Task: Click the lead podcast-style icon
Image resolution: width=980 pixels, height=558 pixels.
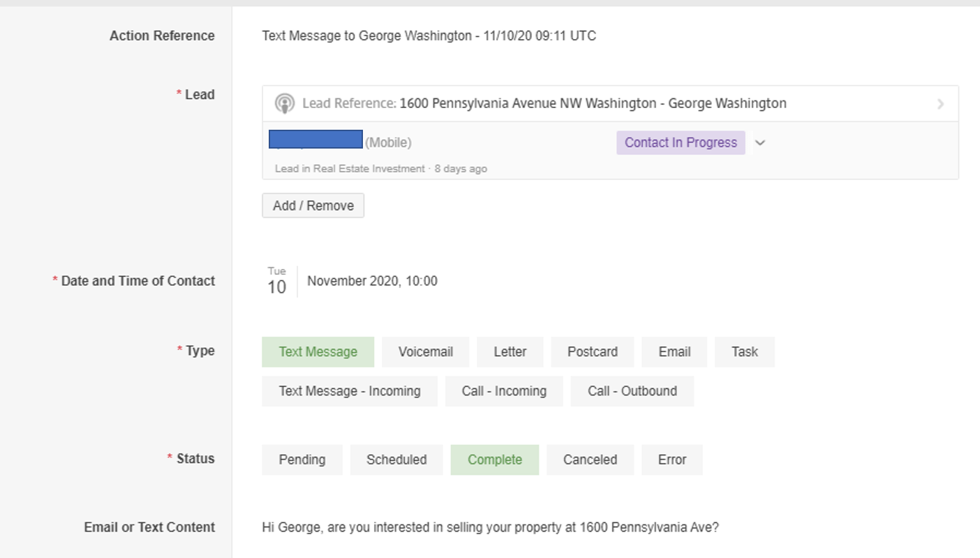Action: point(284,104)
